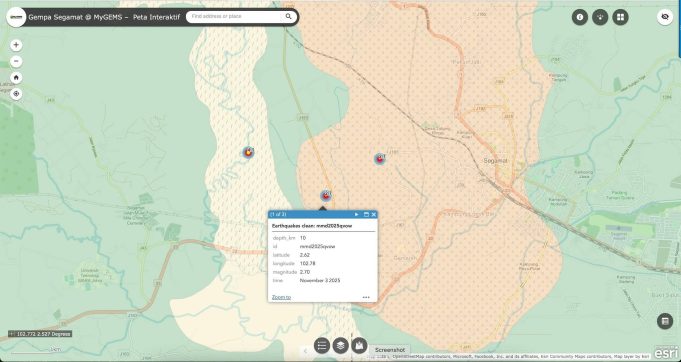The height and width of the screenshot is (362, 681).
Task: Open the Legend list widget
Action: (322, 346)
